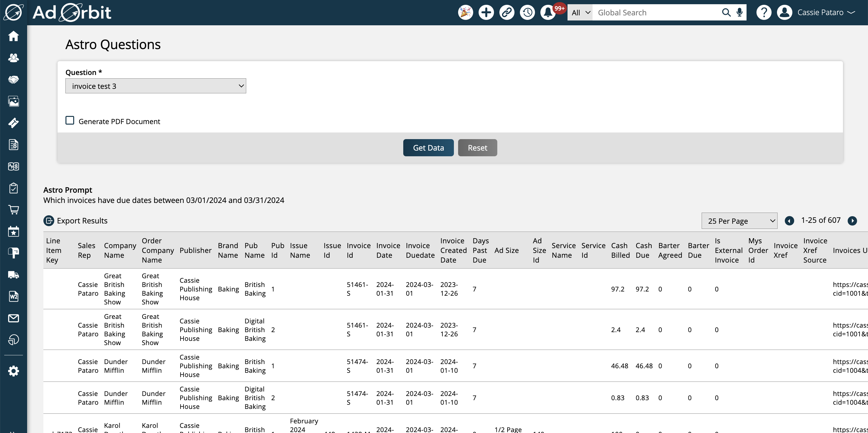Open the 25 Per Page dropdown
The image size is (868, 433).
coord(739,221)
